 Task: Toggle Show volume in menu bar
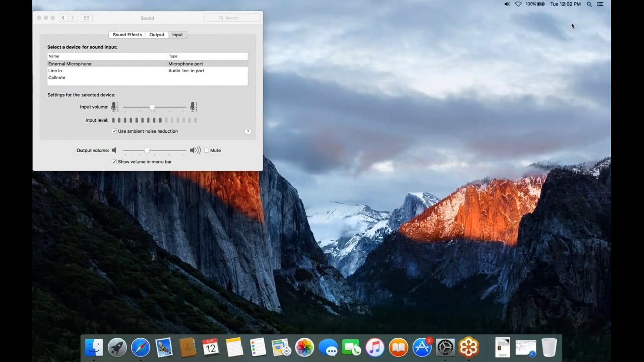click(114, 162)
